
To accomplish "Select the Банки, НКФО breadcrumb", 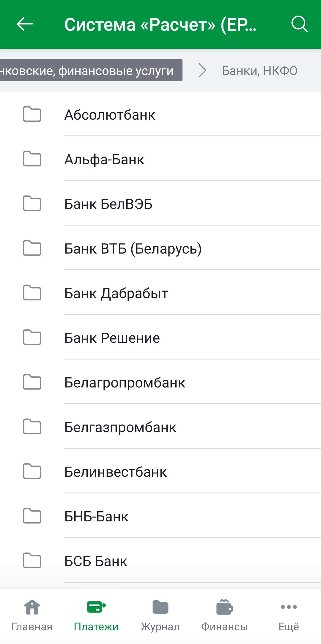I will 259,71.
